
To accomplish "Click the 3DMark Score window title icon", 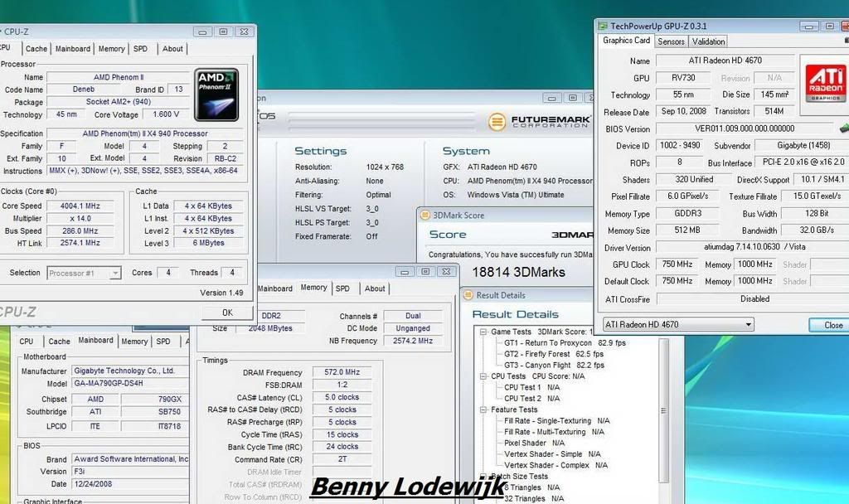I will 425,216.
